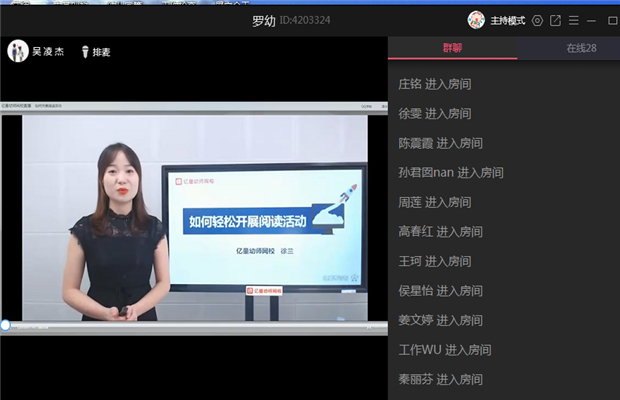Open the three-line hamburger menu
The image size is (620, 400).
point(574,20)
